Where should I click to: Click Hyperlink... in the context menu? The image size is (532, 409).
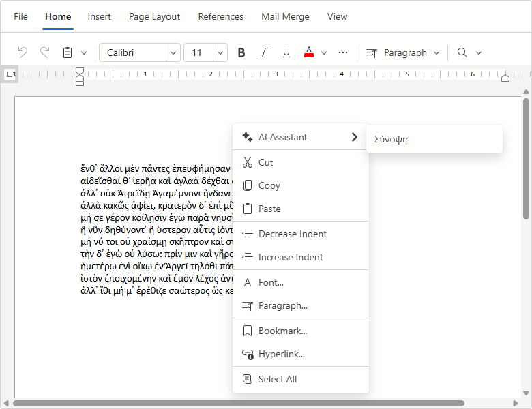point(301,354)
